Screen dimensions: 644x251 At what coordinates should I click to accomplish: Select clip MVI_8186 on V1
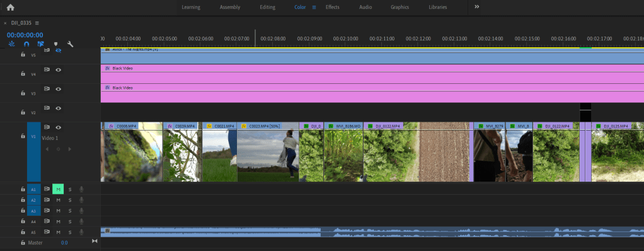(344, 152)
